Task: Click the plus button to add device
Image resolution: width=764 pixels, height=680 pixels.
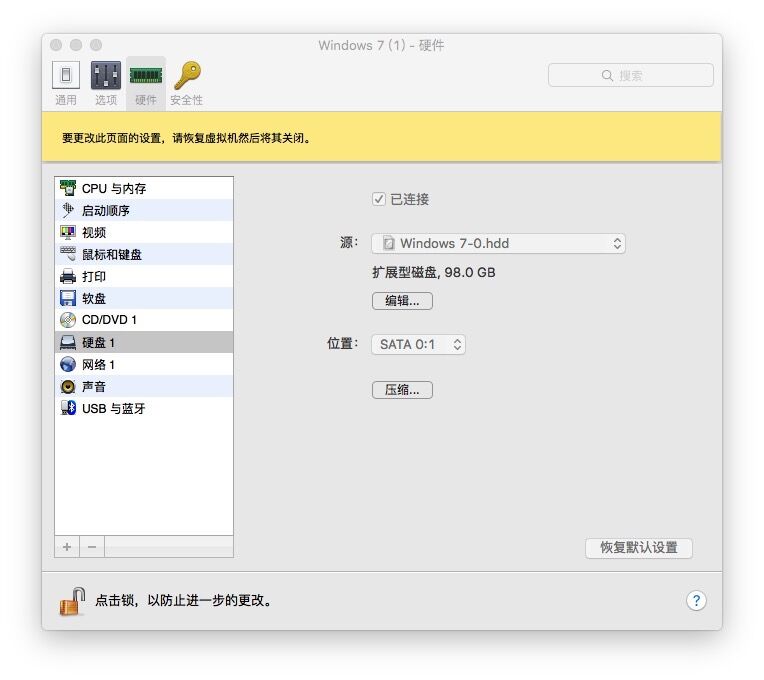Action: click(x=67, y=547)
